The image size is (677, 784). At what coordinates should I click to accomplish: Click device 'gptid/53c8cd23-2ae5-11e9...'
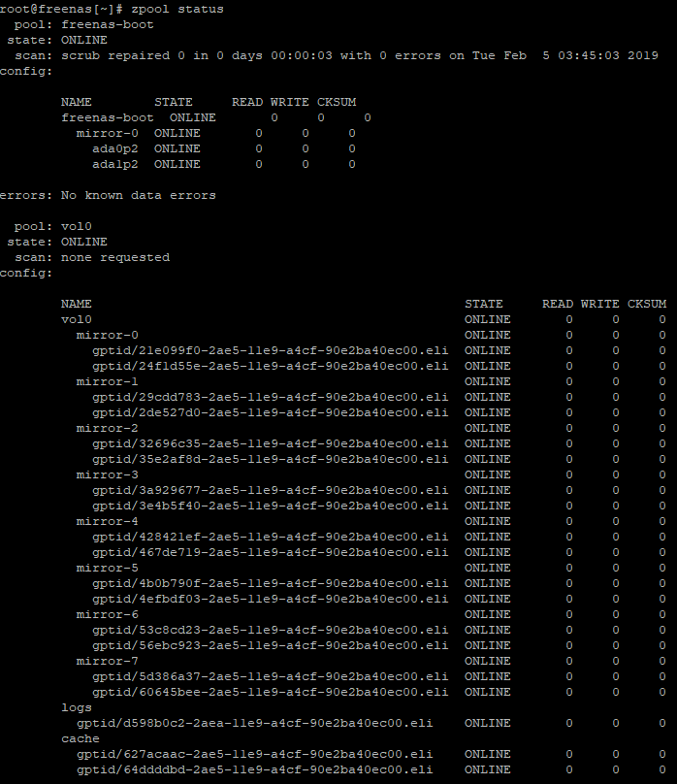coord(271,630)
